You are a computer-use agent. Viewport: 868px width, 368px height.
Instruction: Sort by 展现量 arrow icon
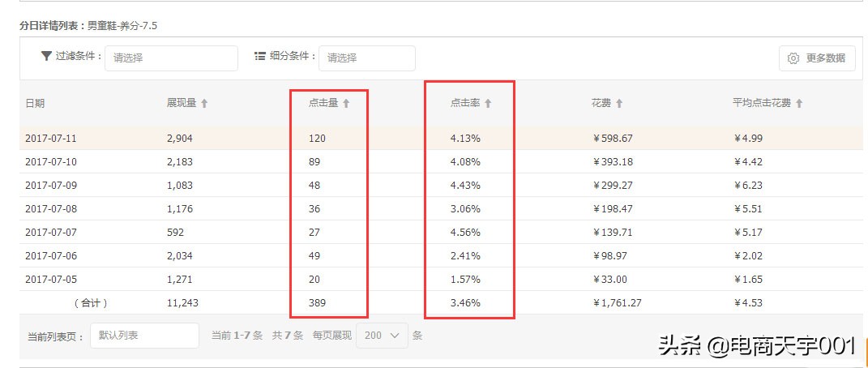click(x=204, y=103)
